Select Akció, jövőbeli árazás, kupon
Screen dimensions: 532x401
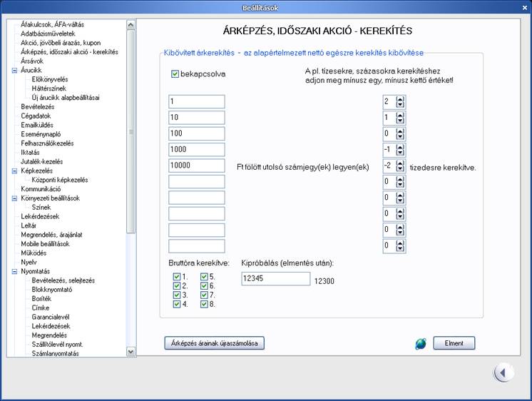coord(61,43)
